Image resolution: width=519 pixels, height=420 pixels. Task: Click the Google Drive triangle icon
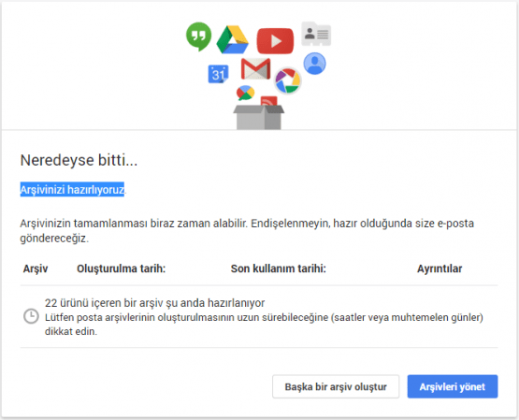click(232, 39)
